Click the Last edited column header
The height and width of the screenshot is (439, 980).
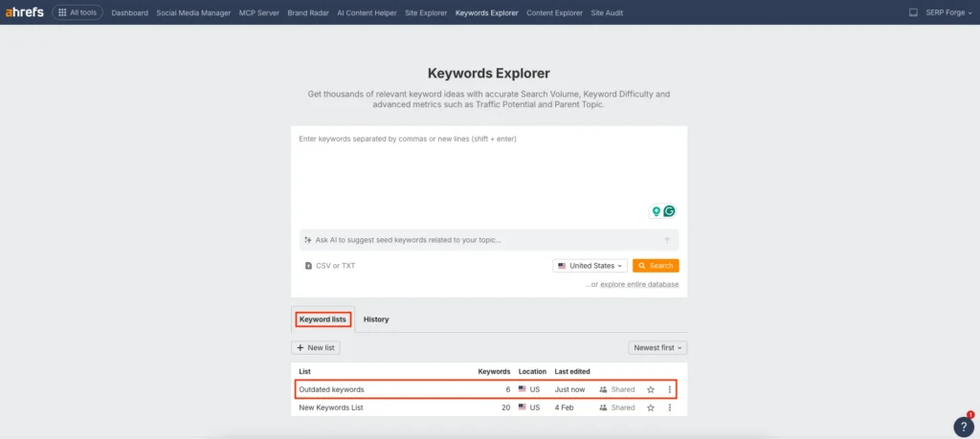pos(572,371)
